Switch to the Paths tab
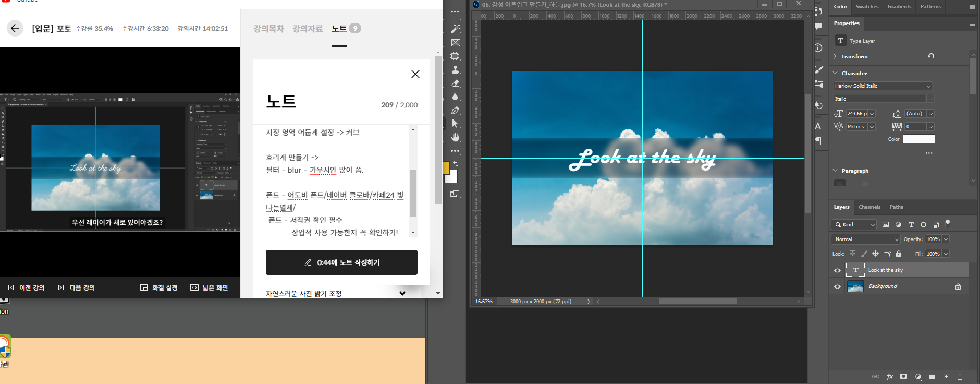This screenshot has height=384, width=980. [x=896, y=207]
